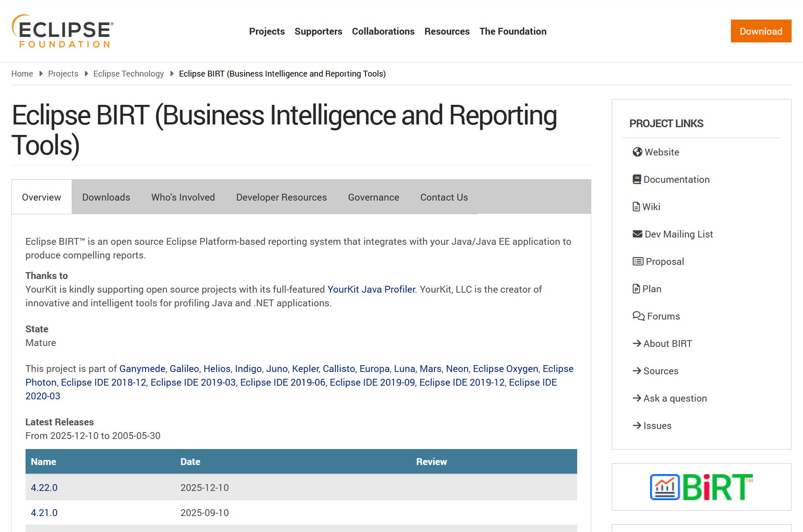
Task: Click the BIRT logo image in sidebar
Action: 701,487
